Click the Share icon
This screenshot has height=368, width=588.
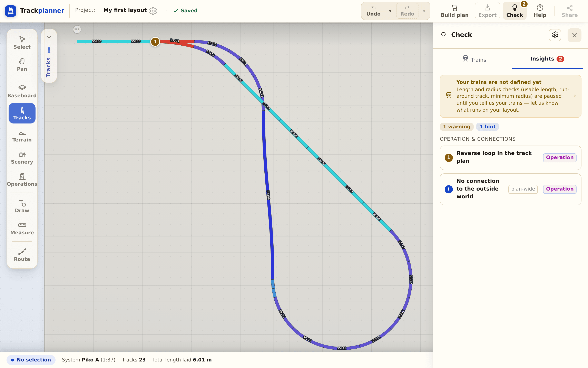point(570,11)
